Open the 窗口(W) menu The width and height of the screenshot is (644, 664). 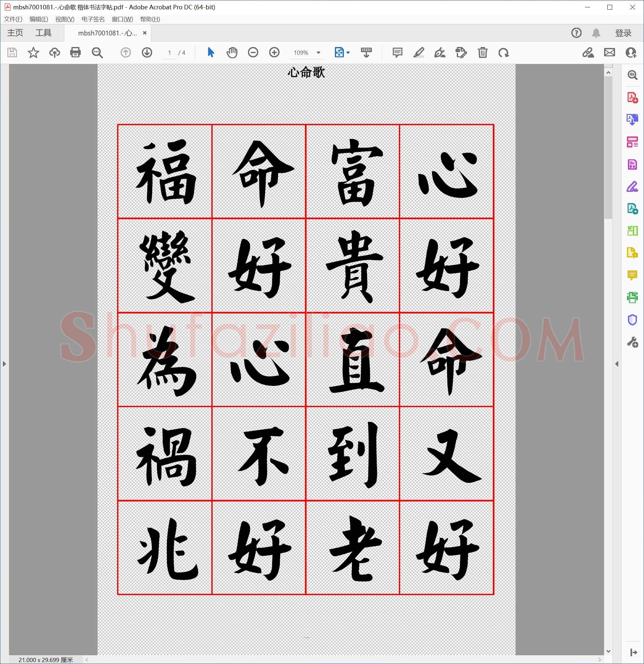click(122, 19)
